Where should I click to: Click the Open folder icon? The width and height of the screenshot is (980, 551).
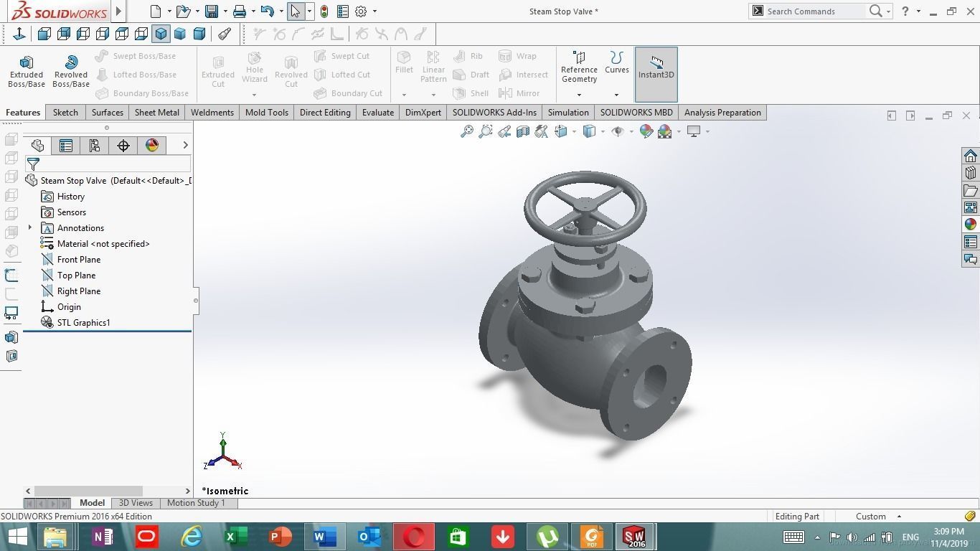click(183, 11)
